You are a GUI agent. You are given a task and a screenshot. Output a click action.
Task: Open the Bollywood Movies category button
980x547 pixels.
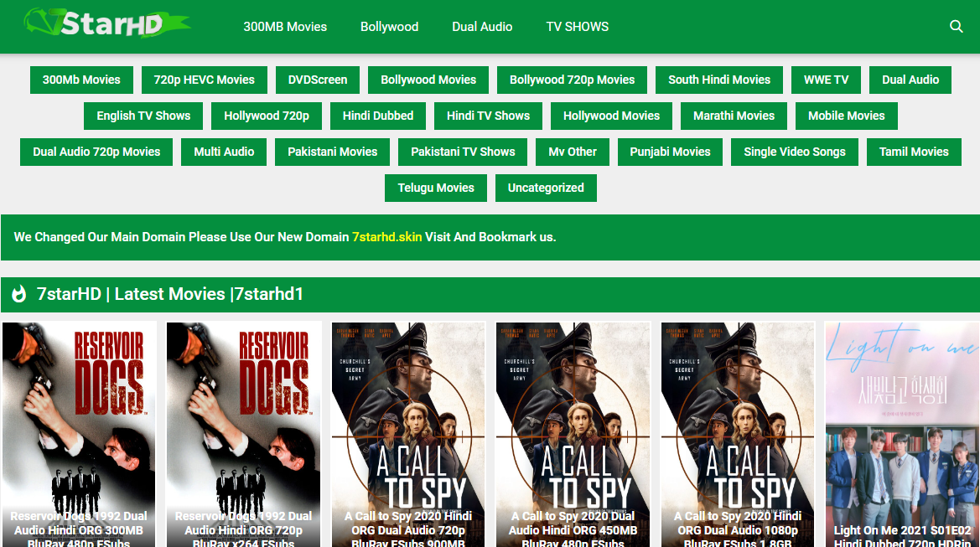point(428,80)
